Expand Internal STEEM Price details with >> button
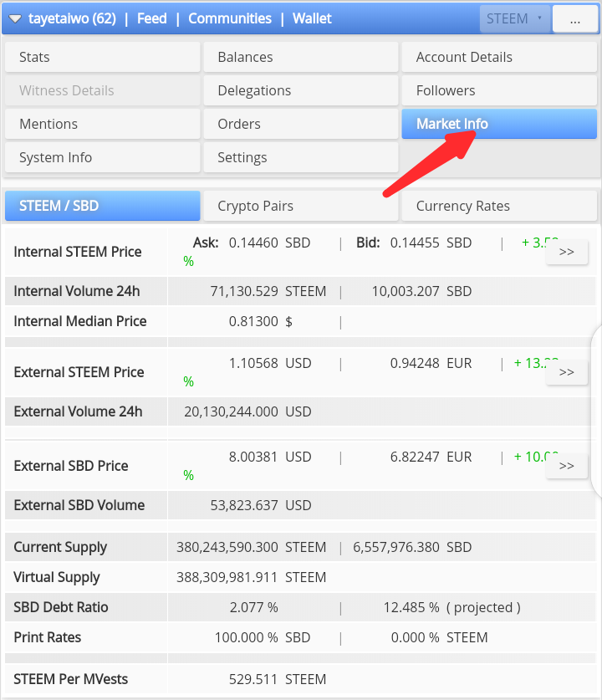Screen dimensions: 602x700 566,252
